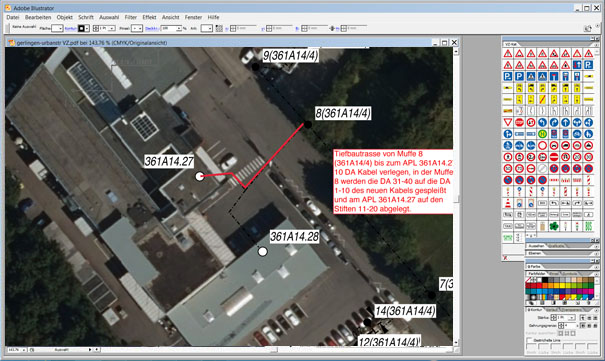The height and width of the screenshot is (361, 605).
Task: Click the document's vertical scrollbar
Action: pyautogui.click(x=456, y=197)
